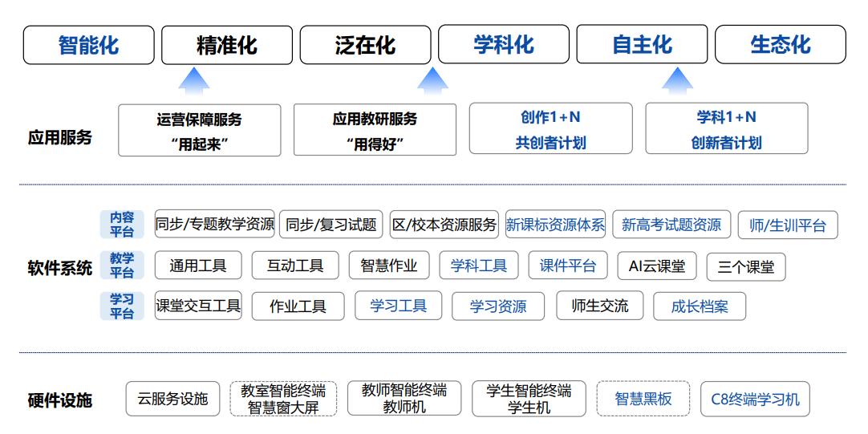
Task: Click the 教学平台 blue label
Action: coord(122,266)
